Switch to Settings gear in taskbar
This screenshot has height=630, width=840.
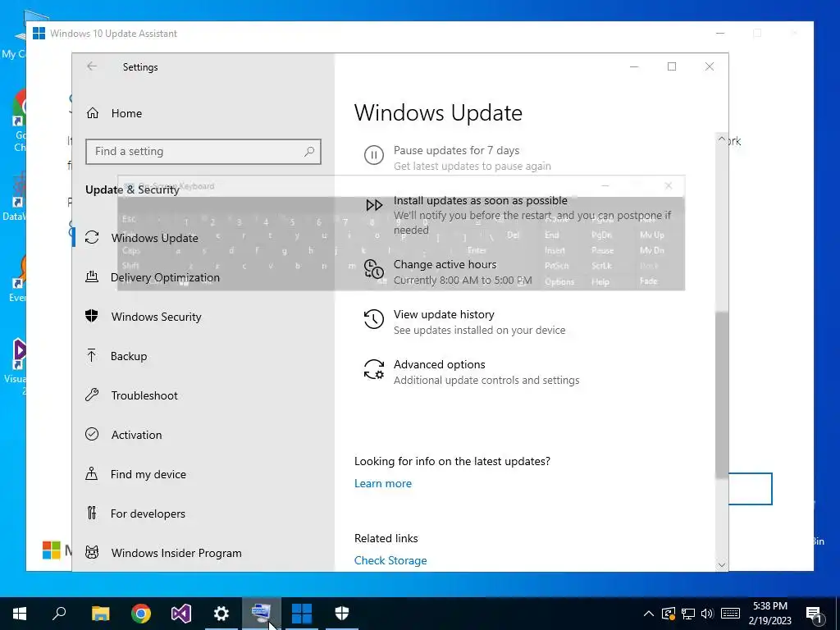[221, 614]
